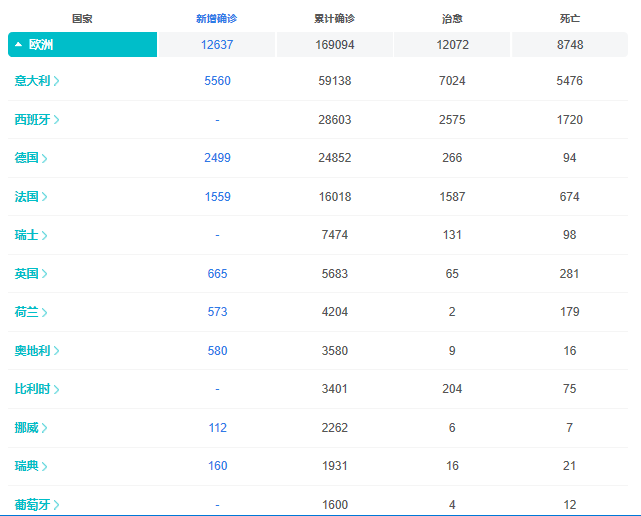Select Germany recovered value 266
Screen dimensions: 641x516
pos(452,158)
